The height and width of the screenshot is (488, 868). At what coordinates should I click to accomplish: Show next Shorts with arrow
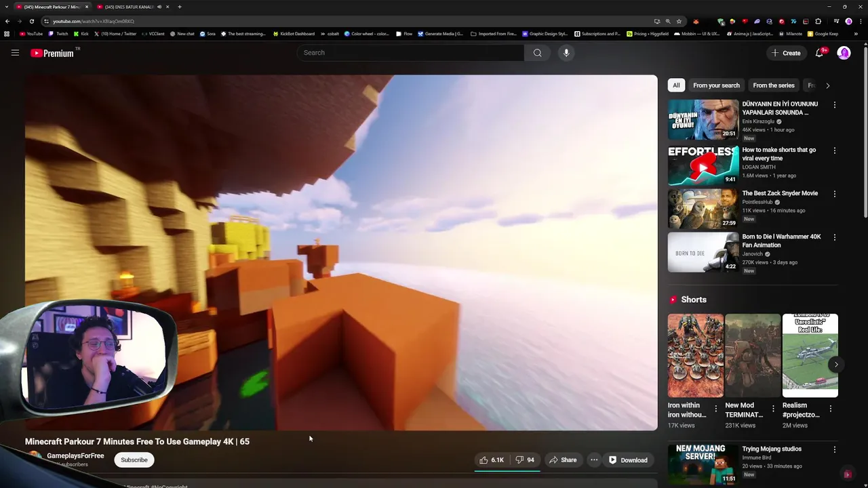pos(836,365)
